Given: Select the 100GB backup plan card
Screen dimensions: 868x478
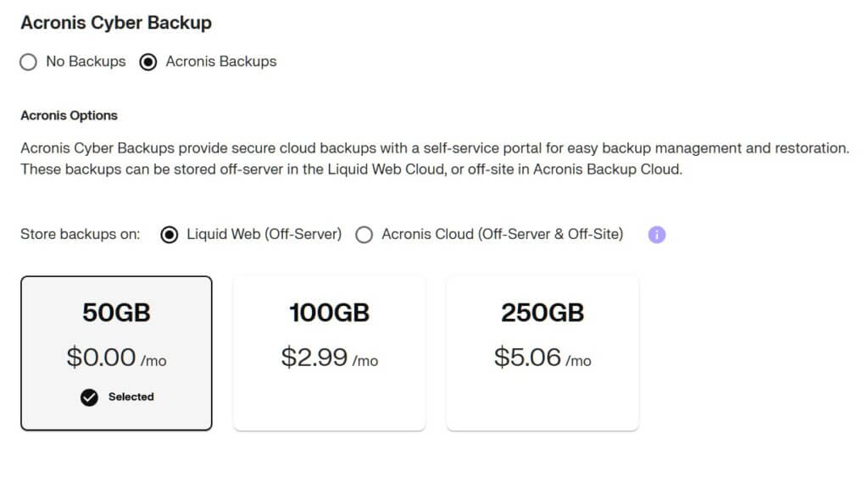Looking at the screenshot, I should [330, 353].
